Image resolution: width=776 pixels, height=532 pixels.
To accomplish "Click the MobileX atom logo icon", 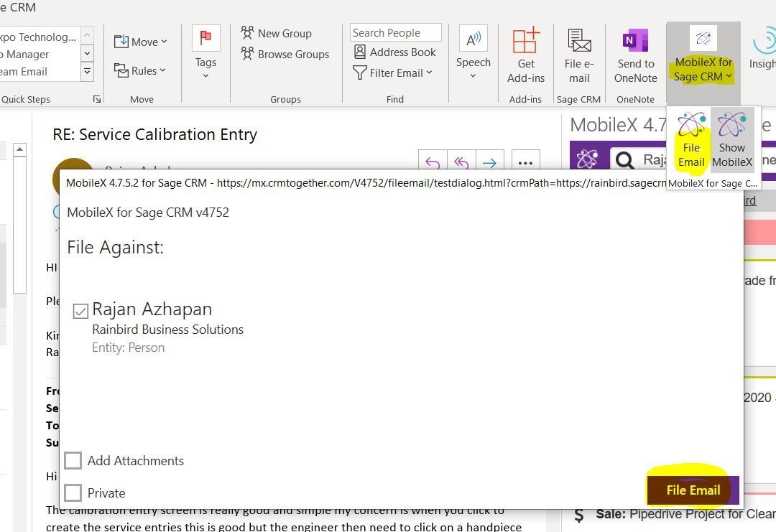I will pyautogui.click(x=588, y=159).
